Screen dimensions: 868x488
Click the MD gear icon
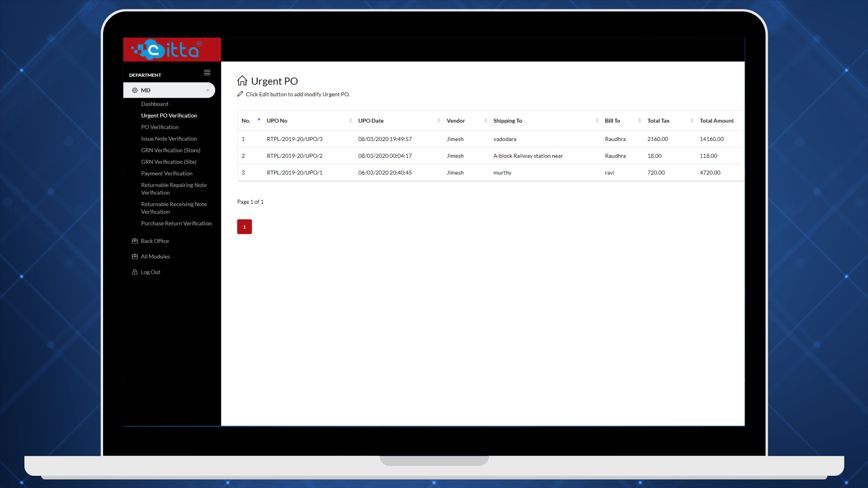135,90
